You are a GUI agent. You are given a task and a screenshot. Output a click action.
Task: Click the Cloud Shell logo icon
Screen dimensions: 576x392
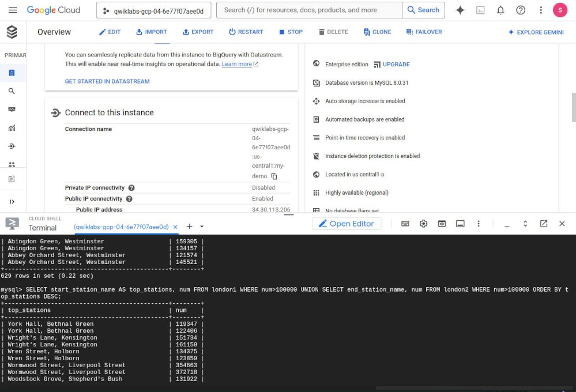[12, 223]
